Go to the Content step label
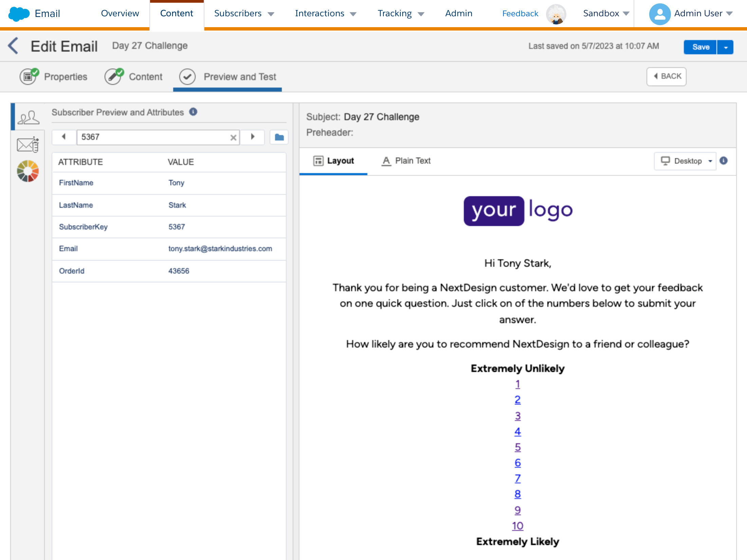 [146, 77]
